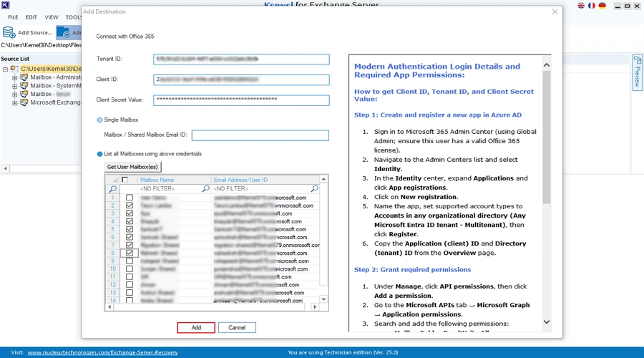This screenshot has width=644, height=358.
Task: Click the Mailbox Name NO FILTER field
Action: [170, 188]
